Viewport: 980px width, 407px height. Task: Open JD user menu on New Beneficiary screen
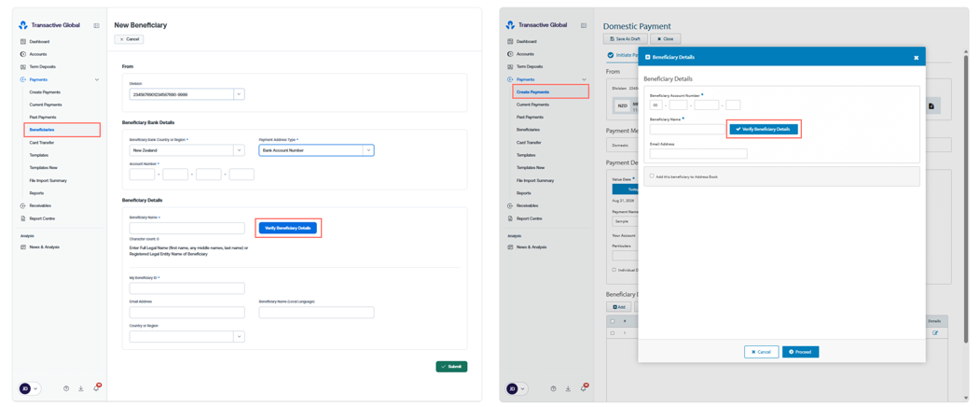(29, 388)
